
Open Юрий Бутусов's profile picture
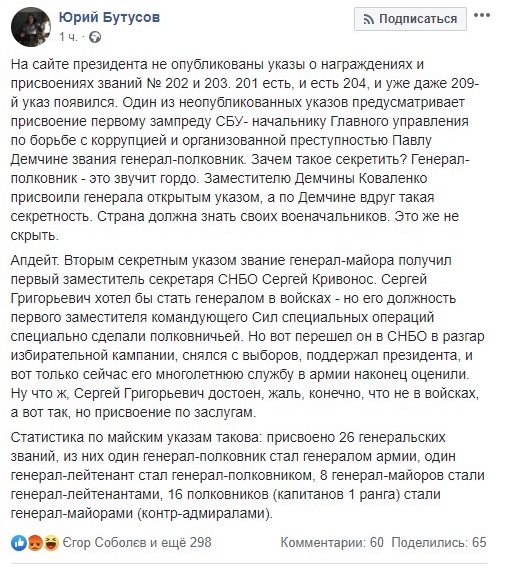point(31,27)
